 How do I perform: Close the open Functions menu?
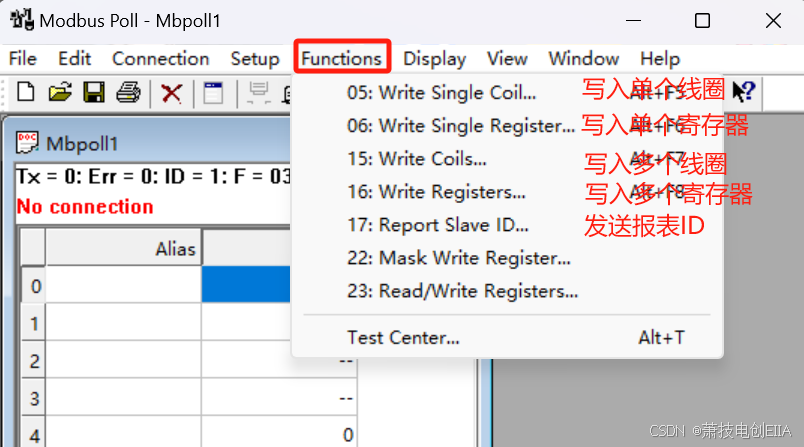coord(342,58)
